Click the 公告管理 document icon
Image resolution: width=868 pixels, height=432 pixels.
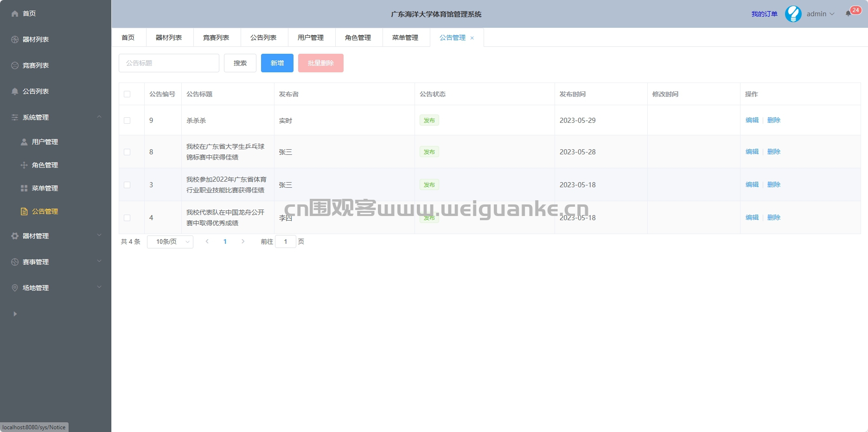24,211
